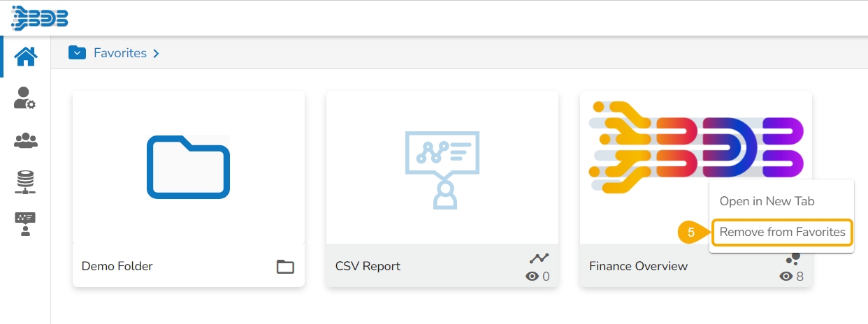The width and height of the screenshot is (868, 324).
Task: Click the Finance Overview title
Action: [x=638, y=266]
